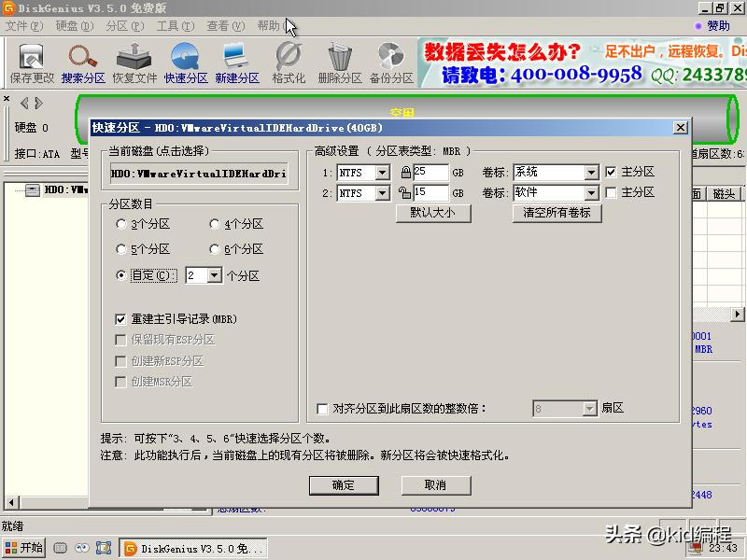Select the 3个分区 radio option
Viewport: 747px width, 560px height.
[x=121, y=224]
